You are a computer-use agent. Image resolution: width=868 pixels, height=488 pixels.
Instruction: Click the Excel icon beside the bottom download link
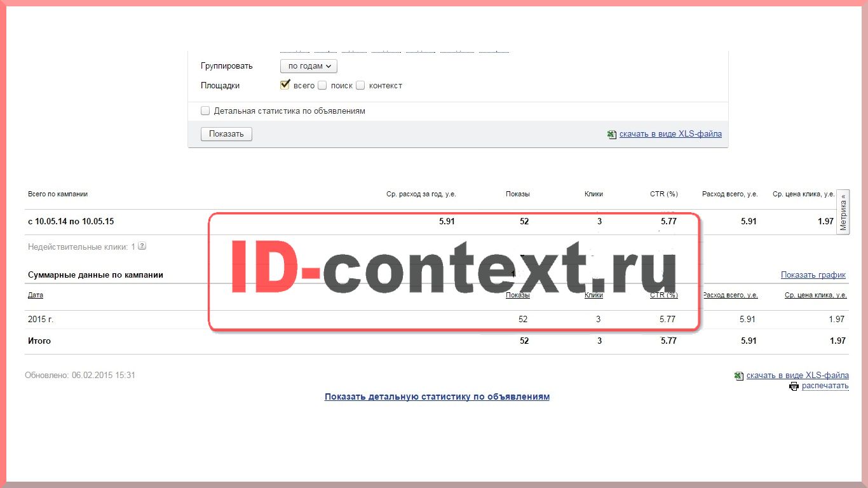[x=739, y=376]
